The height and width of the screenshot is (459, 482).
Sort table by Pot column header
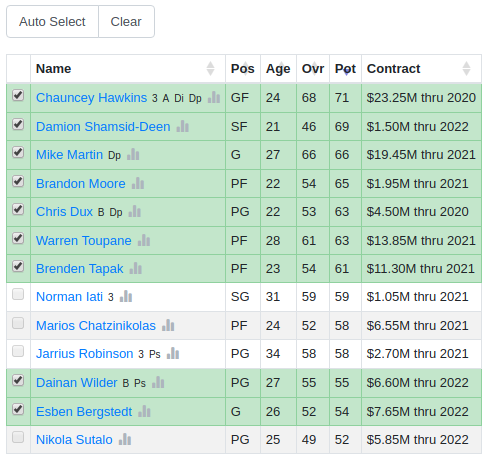(345, 69)
